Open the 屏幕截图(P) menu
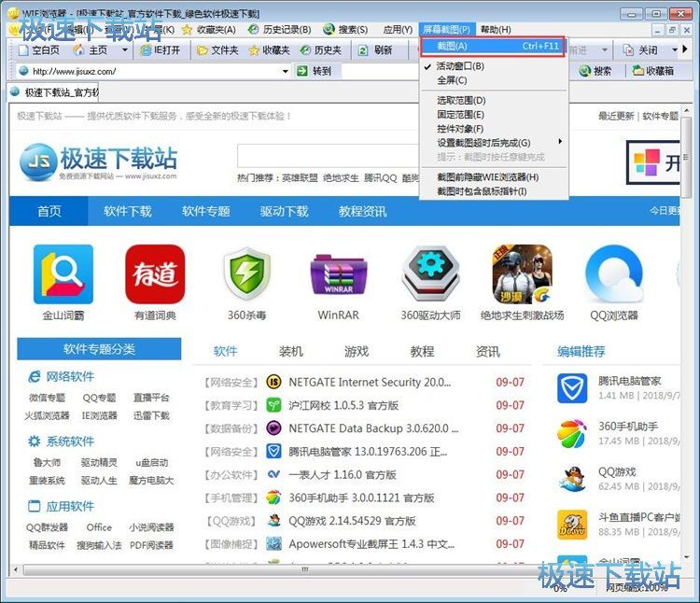The image size is (700, 603). tap(446, 30)
